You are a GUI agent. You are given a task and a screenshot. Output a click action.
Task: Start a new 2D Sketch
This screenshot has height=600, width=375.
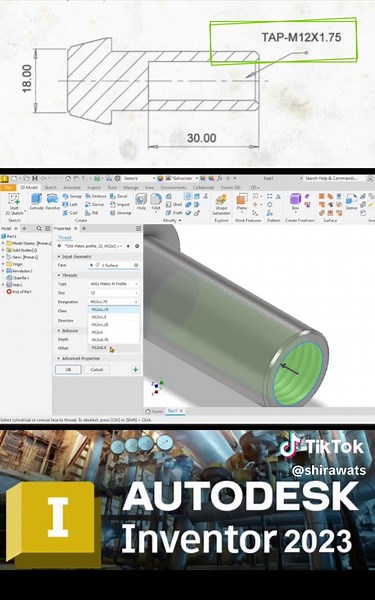coord(14,204)
